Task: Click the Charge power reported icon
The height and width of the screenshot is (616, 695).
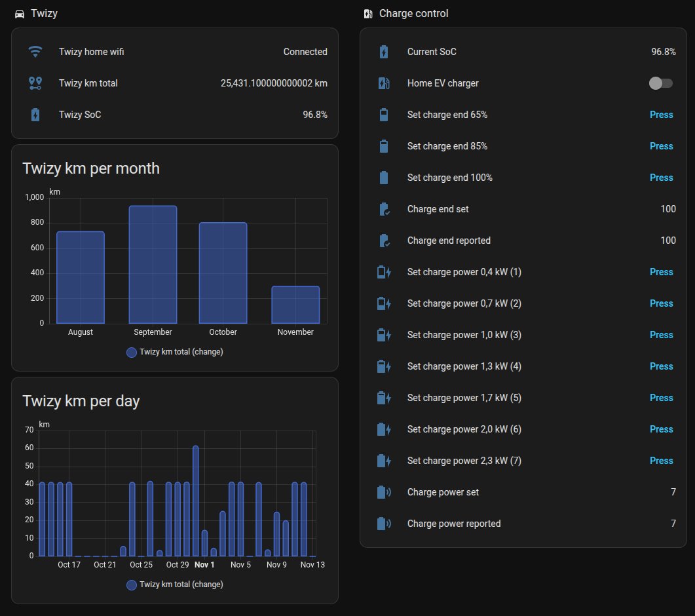Action: (x=384, y=524)
